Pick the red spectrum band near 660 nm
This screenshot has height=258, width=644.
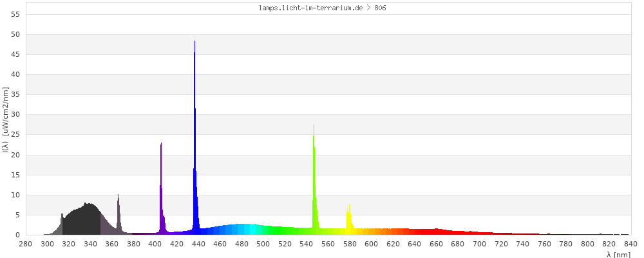[437, 232]
